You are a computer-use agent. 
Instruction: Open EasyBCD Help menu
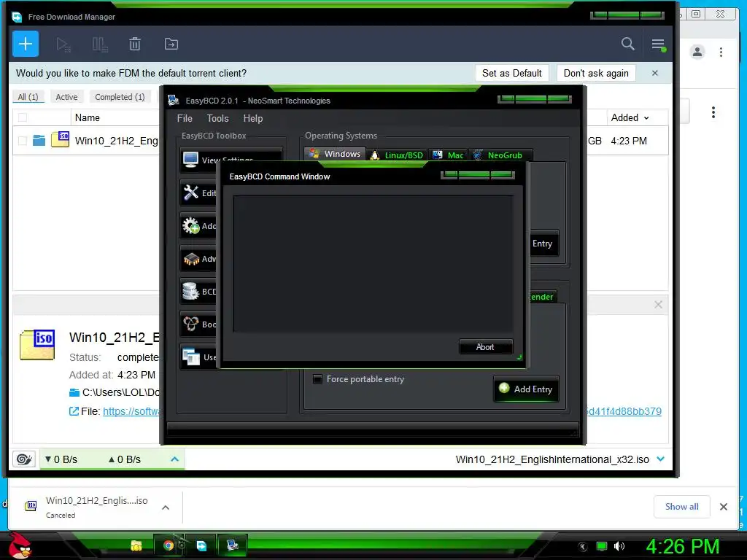(253, 118)
